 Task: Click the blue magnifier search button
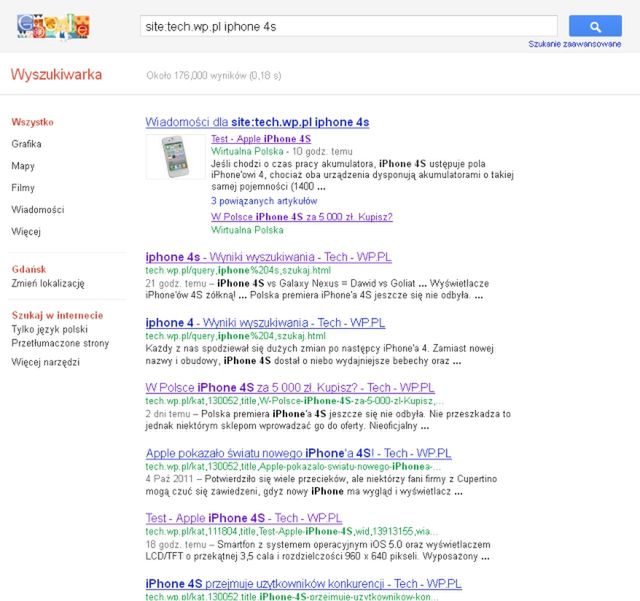point(595,26)
